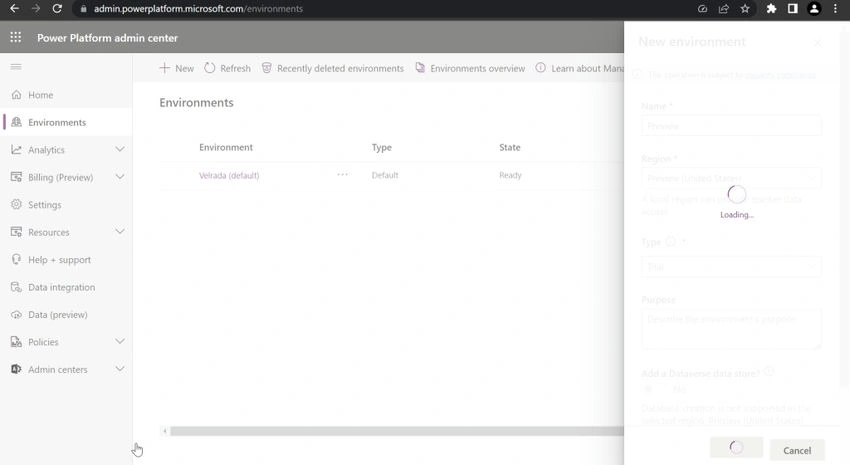The height and width of the screenshot is (465, 850).
Task: Sort by the Environment column header
Action: tap(226, 147)
